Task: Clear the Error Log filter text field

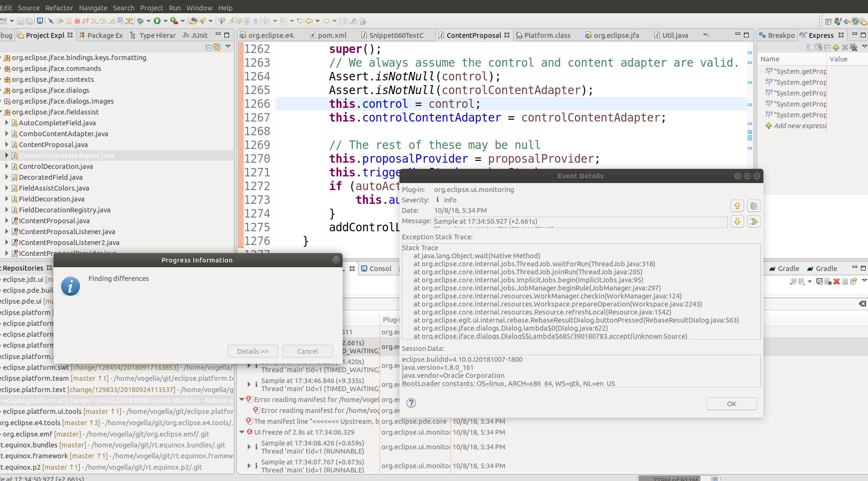Action: click(862, 304)
